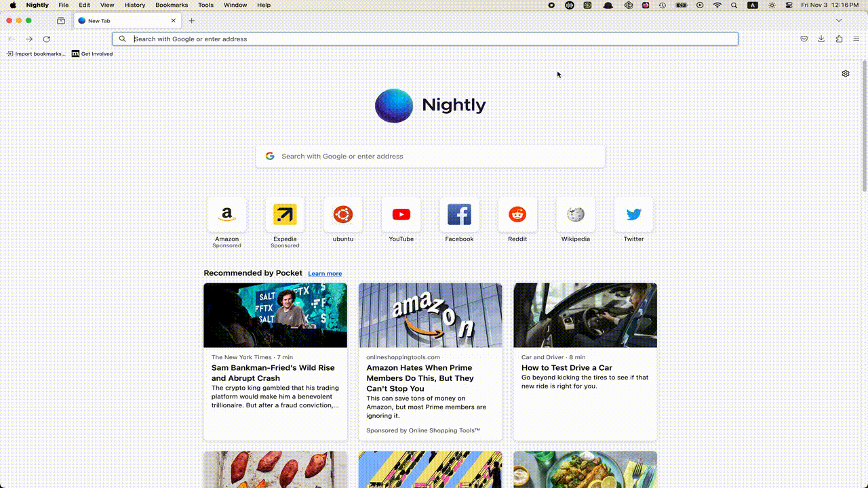The image size is (868, 488).
Task: Focus the page's center Google search box
Action: [430, 156]
